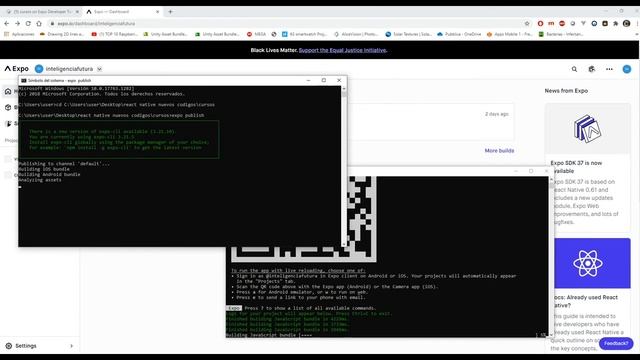
Task: Click the 'News from Expo' heading
Action: click(x=566, y=91)
